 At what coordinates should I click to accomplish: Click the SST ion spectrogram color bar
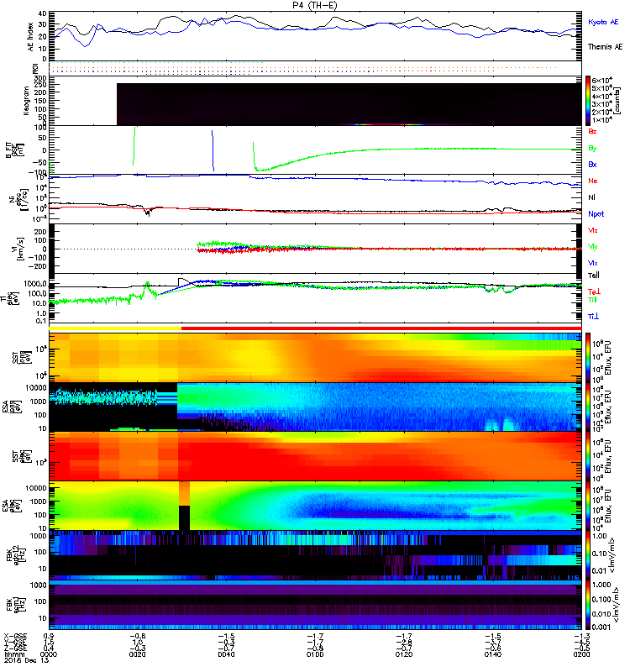point(588,357)
